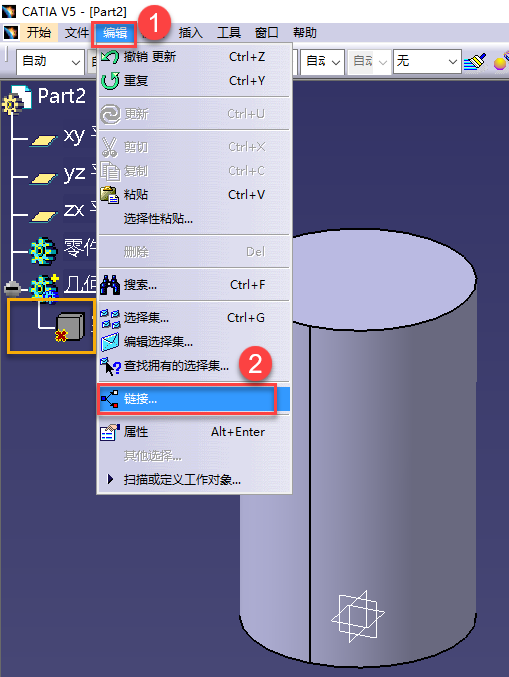Click the selection sets icon
Viewport: 509px width, 677px height.
point(110,318)
